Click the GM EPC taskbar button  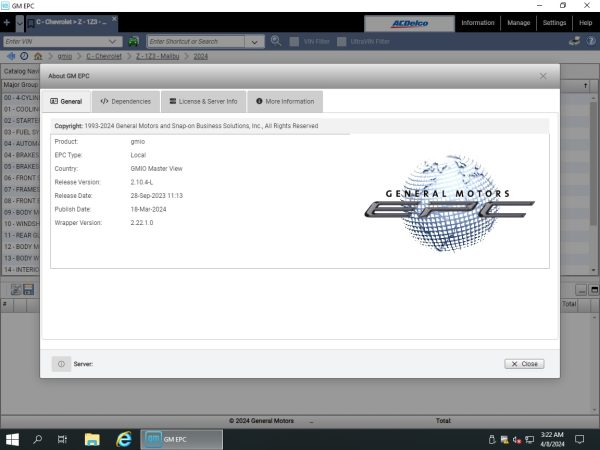coord(181,439)
